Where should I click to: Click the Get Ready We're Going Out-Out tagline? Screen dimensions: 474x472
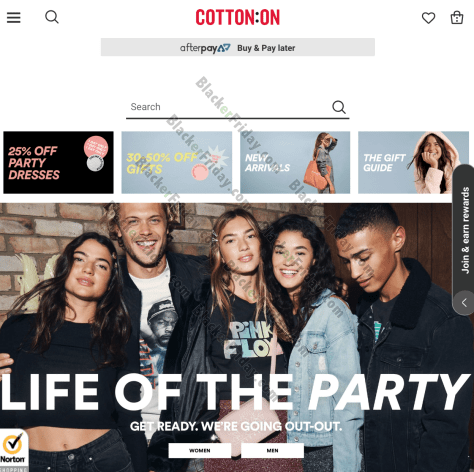(x=236, y=426)
